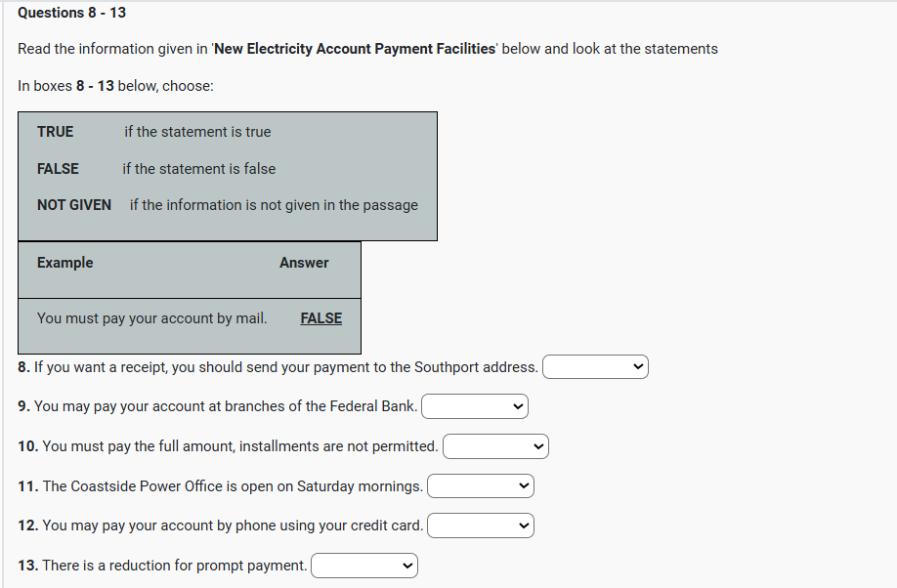The width and height of the screenshot is (897, 588).
Task: Open the answer dropdown for question 8
Action: [x=595, y=367]
